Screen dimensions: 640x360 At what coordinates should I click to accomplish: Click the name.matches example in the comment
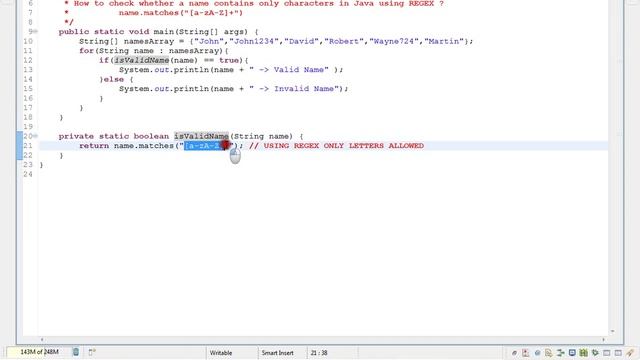point(181,13)
